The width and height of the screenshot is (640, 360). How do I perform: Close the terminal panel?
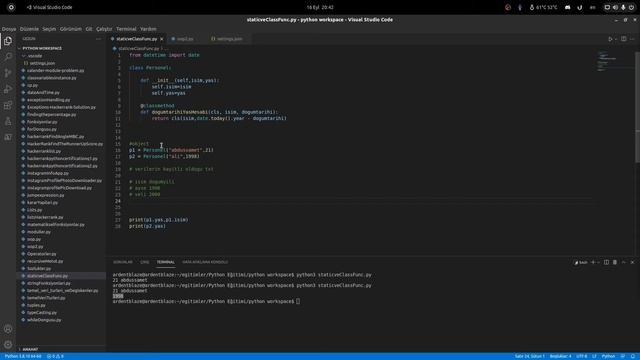click(x=632, y=262)
